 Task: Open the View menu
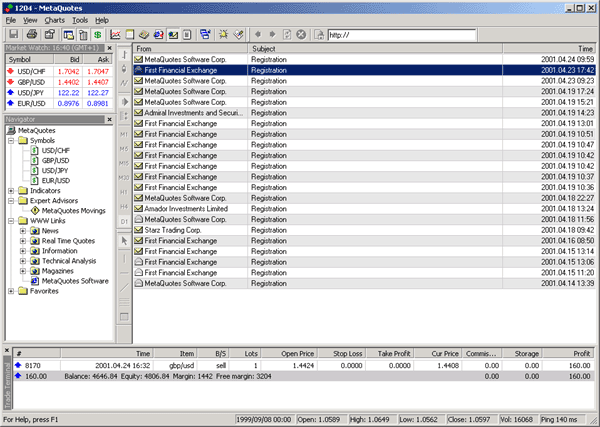point(30,20)
